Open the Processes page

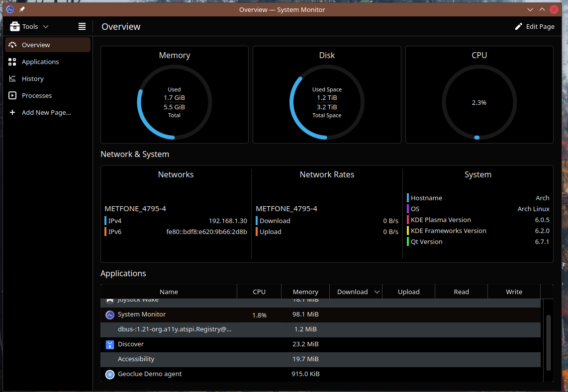tap(48, 95)
